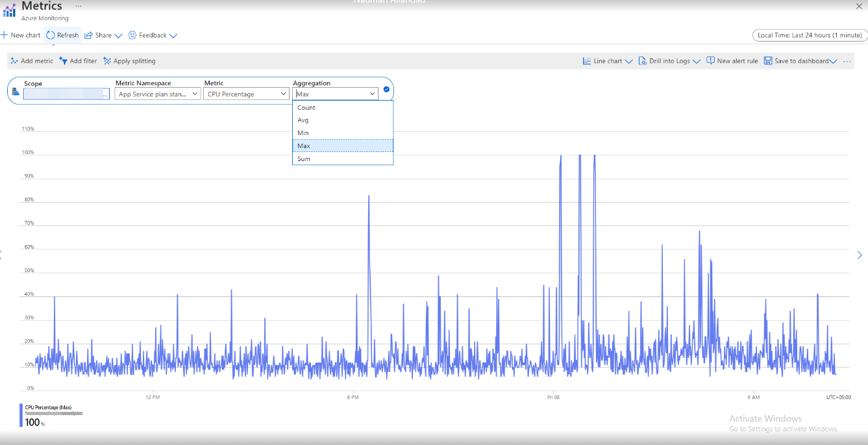Open the Drill into Logs dropdown
Viewport: 868px width, 445px height.
pyautogui.click(x=669, y=61)
